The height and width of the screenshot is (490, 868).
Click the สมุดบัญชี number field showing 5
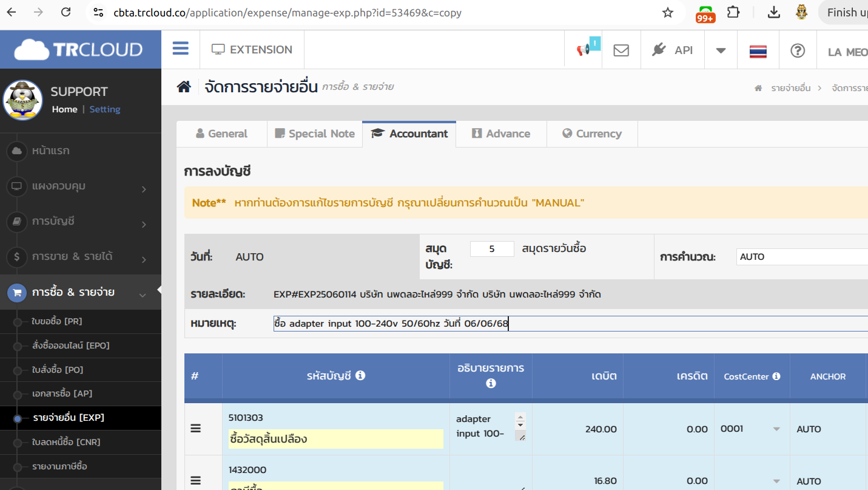click(x=492, y=249)
